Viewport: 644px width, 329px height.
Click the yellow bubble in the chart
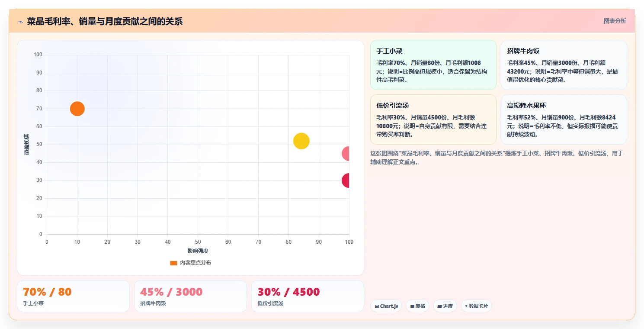tap(301, 141)
